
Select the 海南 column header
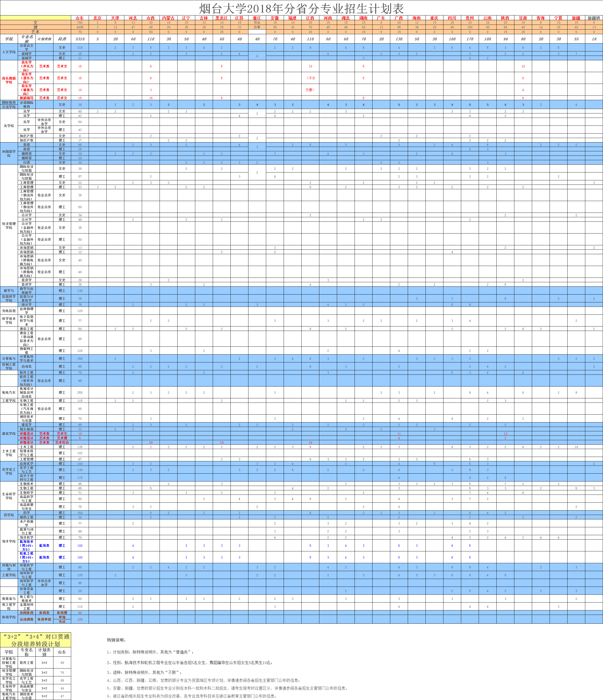point(416,18)
